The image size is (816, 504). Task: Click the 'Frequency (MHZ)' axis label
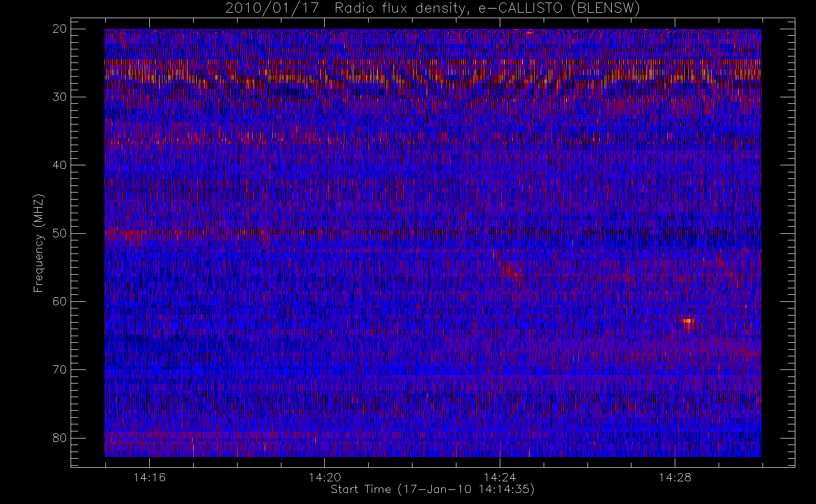[x=39, y=243]
